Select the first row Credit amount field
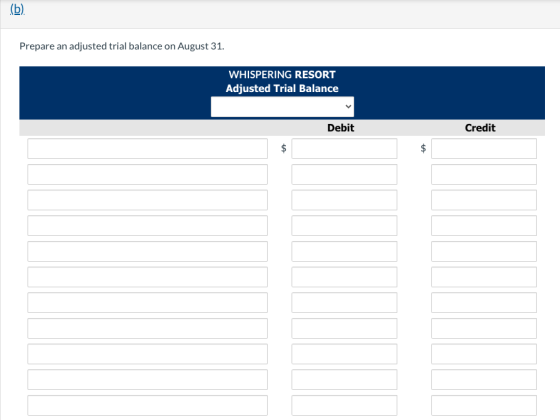560x420 pixels. [x=484, y=149]
